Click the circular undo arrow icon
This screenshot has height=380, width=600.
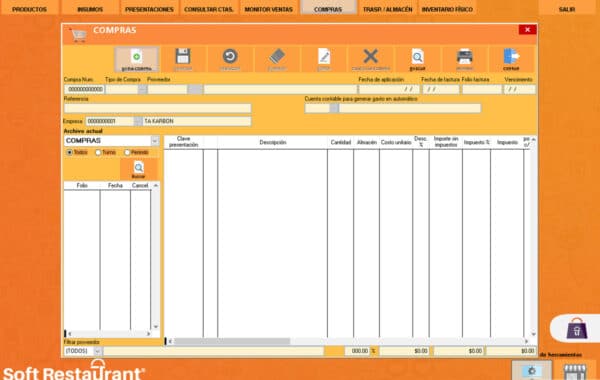(230, 56)
